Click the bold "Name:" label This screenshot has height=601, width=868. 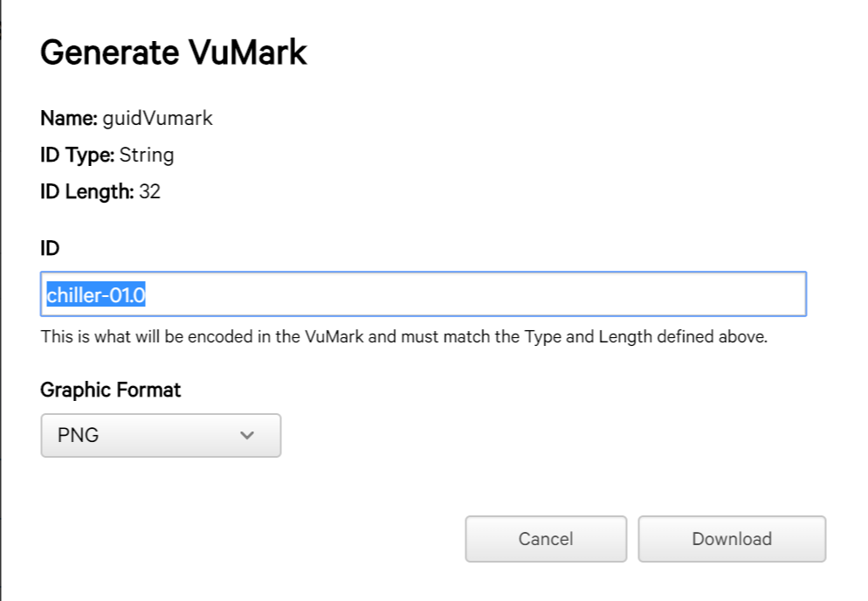click(x=69, y=118)
